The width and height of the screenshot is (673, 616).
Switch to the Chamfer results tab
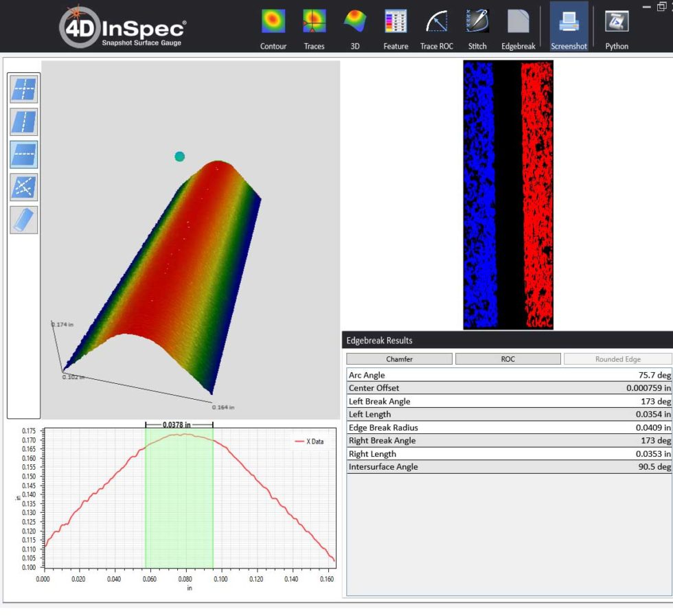[400, 358]
